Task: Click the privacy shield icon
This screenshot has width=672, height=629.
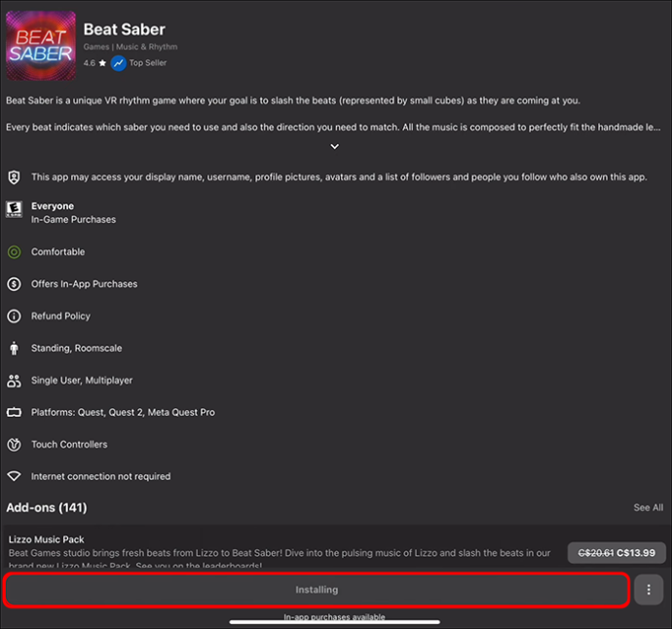Action: tap(15, 177)
